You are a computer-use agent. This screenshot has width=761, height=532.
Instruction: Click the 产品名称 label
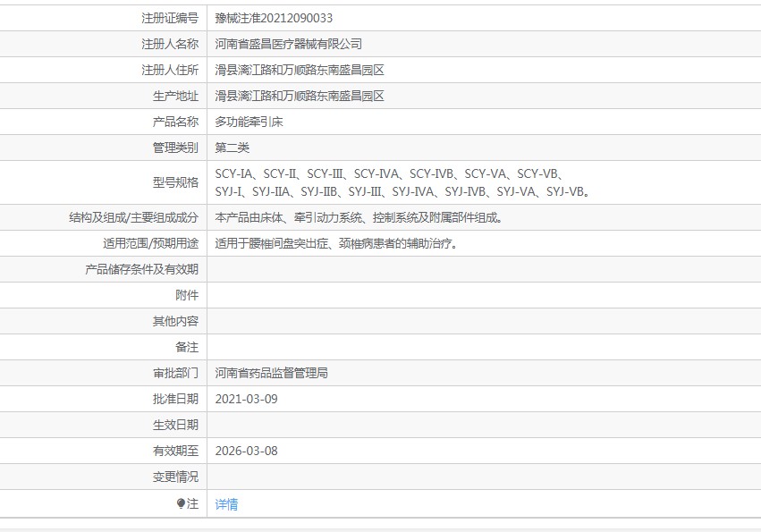tap(175, 122)
